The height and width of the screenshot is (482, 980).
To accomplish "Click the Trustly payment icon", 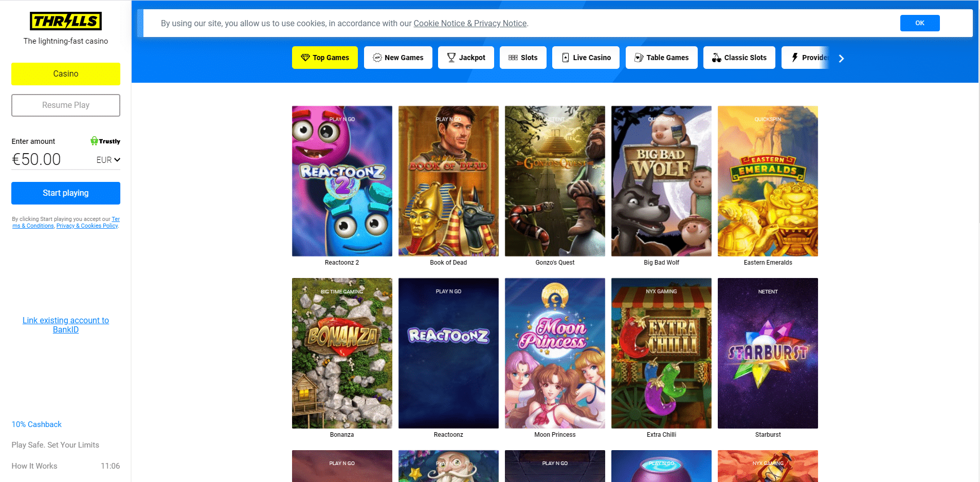I will [x=105, y=141].
